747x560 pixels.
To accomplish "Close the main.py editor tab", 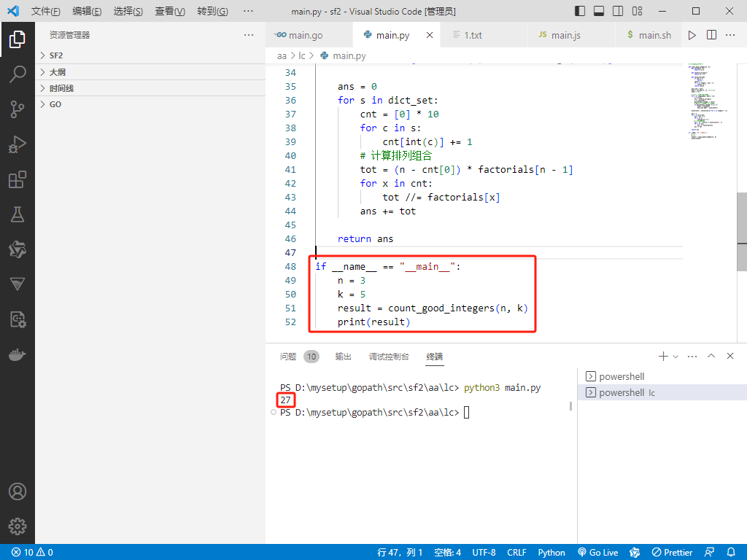I will (x=429, y=35).
